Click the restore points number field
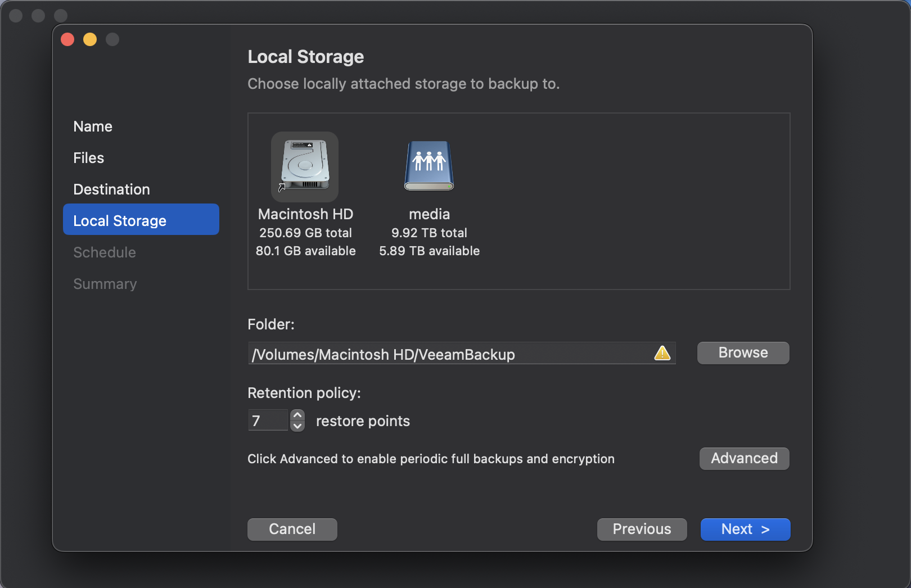 point(268,420)
